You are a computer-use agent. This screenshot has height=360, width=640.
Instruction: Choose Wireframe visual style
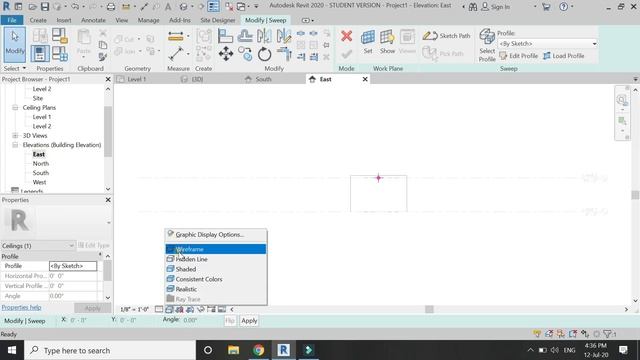tap(216, 249)
